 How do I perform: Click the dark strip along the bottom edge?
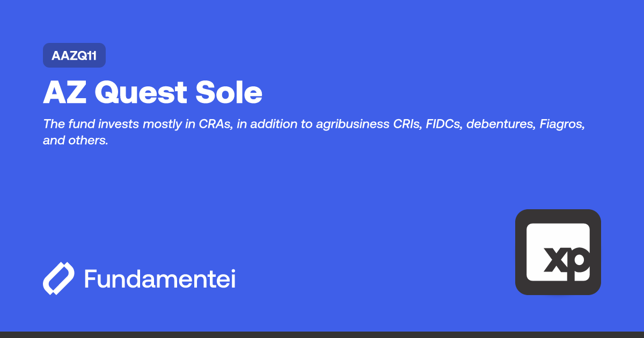322,335
